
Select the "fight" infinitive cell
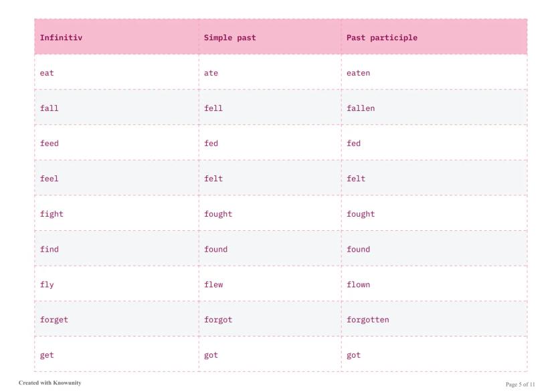pyautogui.click(x=52, y=214)
